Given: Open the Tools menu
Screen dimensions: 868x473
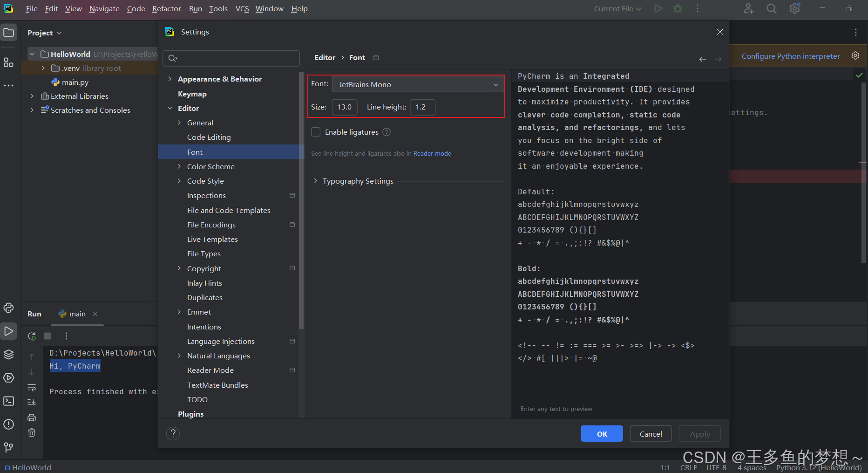Looking at the screenshot, I should tap(218, 8).
